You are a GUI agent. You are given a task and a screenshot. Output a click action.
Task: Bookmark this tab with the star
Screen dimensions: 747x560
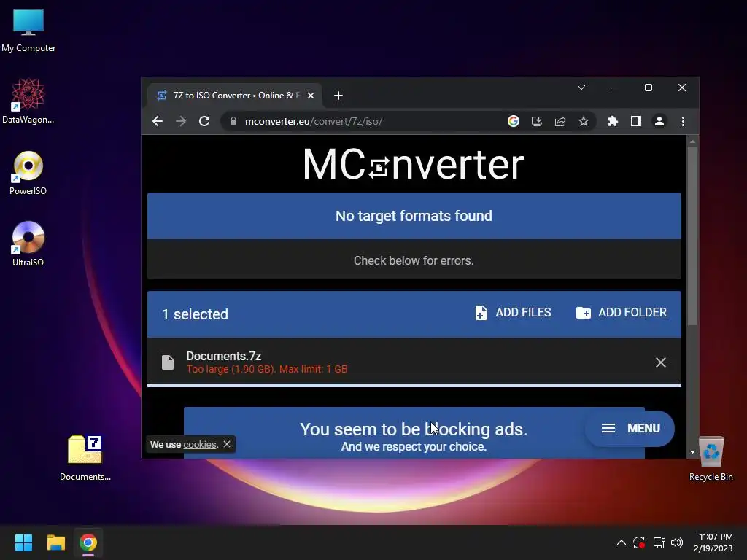point(584,122)
